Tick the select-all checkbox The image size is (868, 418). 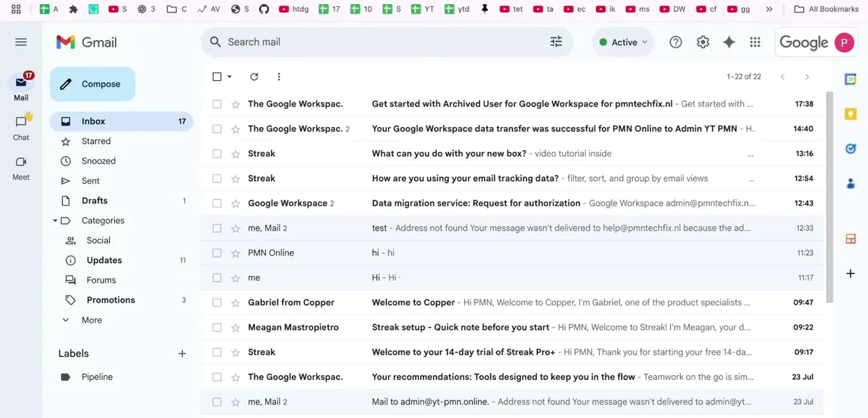tap(217, 77)
